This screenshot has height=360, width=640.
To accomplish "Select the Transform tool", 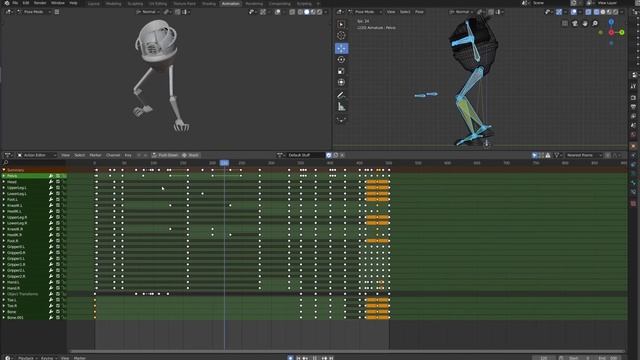I will coord(341,82).
